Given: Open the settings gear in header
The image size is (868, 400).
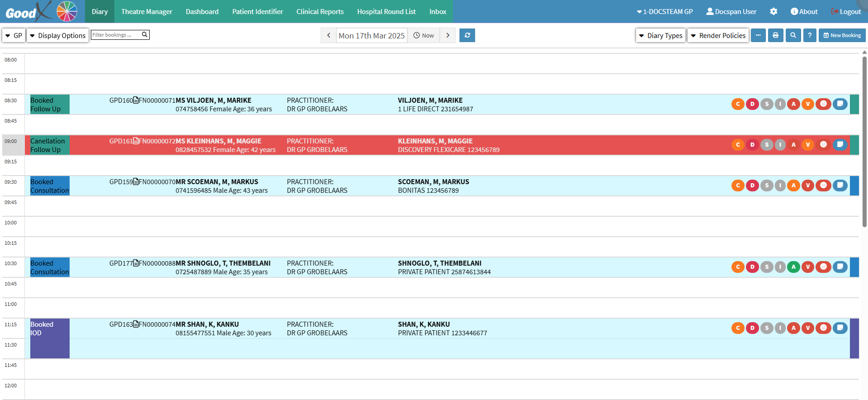Looking at the screenshot, I should click(x=774, y=12).
